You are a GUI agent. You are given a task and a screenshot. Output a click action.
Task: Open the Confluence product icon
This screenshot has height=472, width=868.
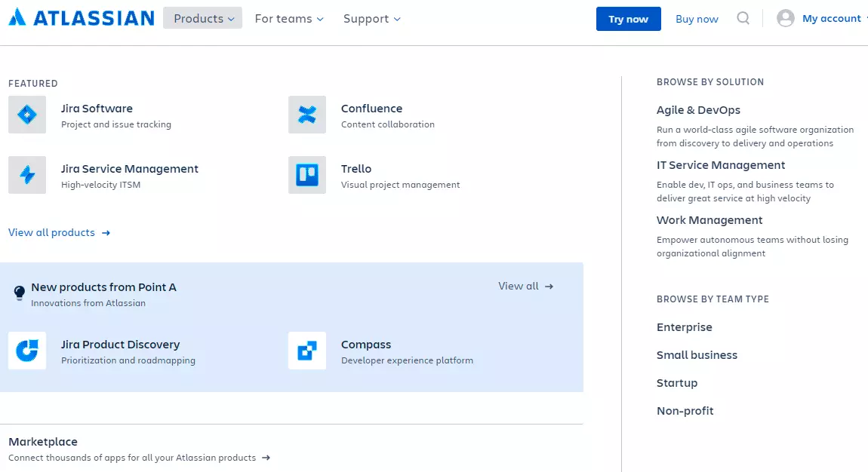point(307,115)
